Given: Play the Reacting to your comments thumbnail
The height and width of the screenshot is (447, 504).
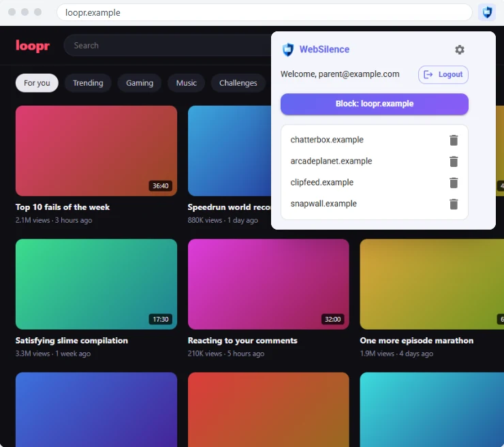Looking at the screenshot, I should (268, 284).
